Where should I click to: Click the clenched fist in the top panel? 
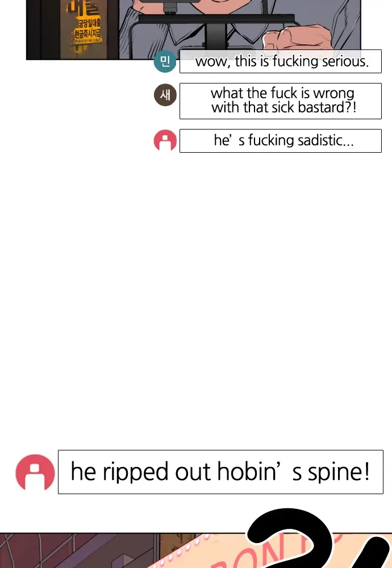[297, 39]
